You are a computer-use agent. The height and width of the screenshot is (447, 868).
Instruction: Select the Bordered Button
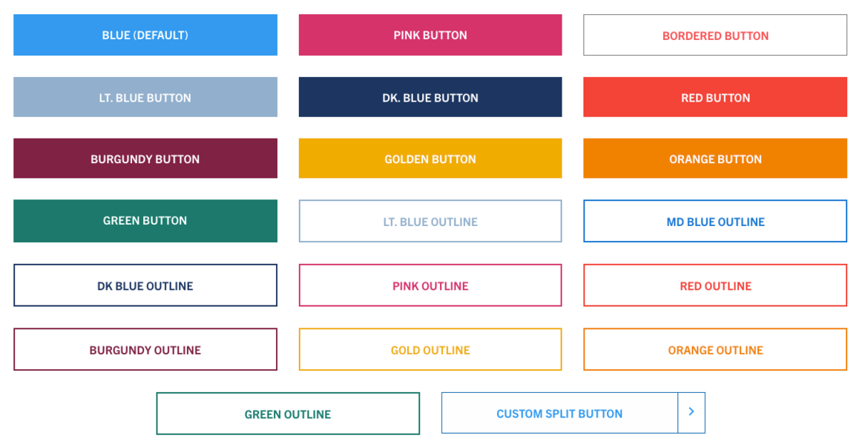pyautogui.click(x=714, y=35)
